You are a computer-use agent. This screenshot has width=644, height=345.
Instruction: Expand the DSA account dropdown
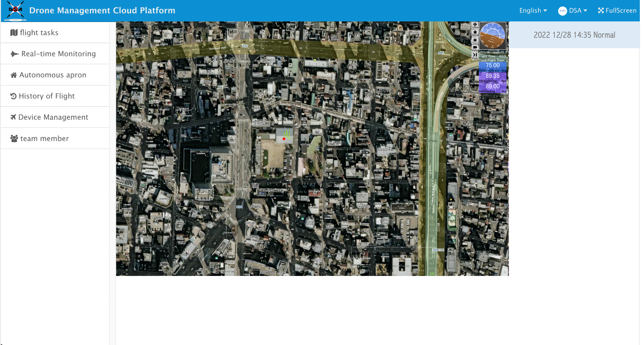pyautogui.click(x=578, y=11)
